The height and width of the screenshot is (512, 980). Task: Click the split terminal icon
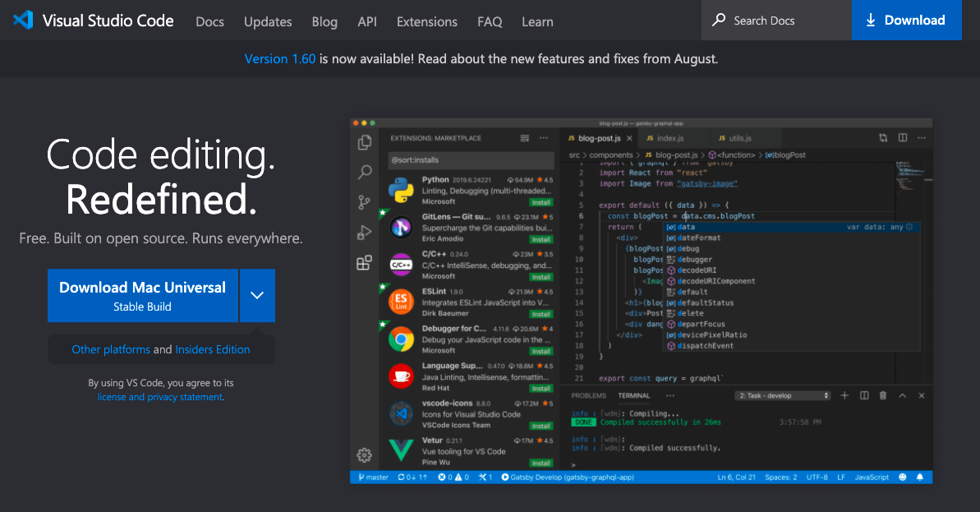point(864,395)
